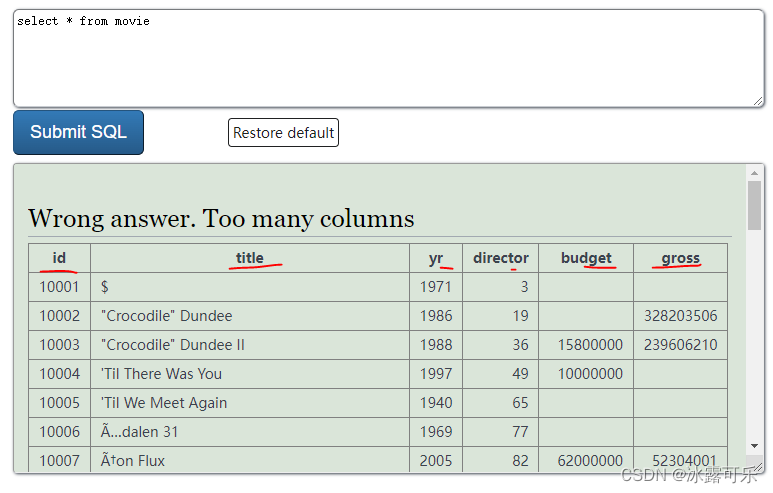The height and width of the screenshot is (493, 773).
Task: Select the id cell 10005
Action: pyautogui.click(x=59, y=403)
